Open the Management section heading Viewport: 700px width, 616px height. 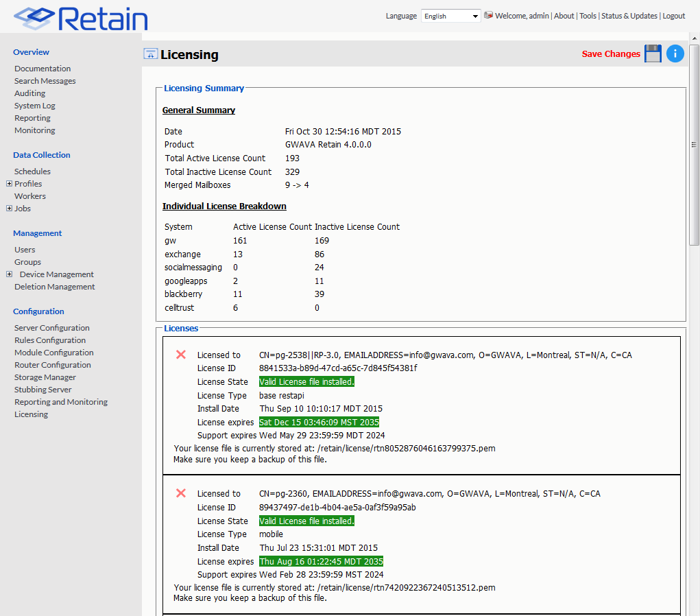click(x=38, y=233)
